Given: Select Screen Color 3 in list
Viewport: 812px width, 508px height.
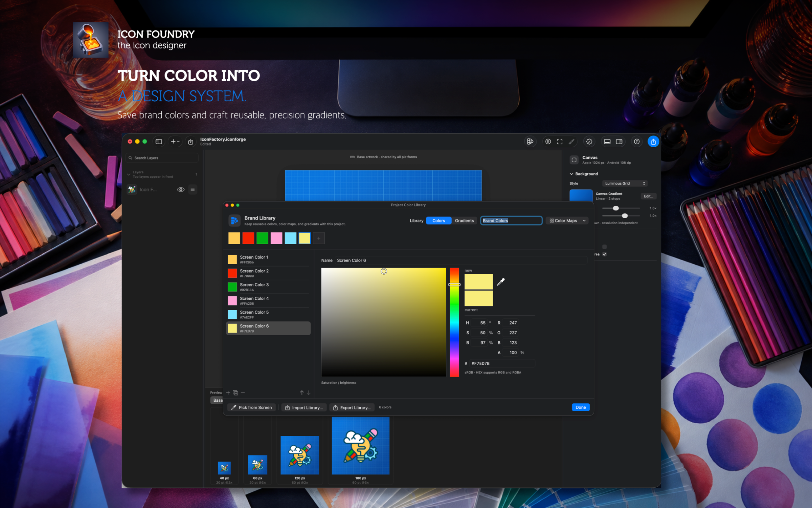Looking at the screenshot, I should (268, 287).
